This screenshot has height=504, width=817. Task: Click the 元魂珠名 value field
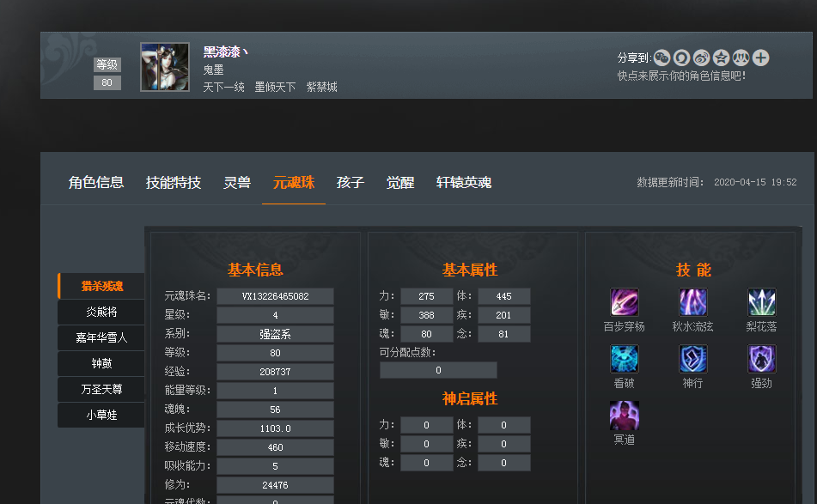coord(275,296)
